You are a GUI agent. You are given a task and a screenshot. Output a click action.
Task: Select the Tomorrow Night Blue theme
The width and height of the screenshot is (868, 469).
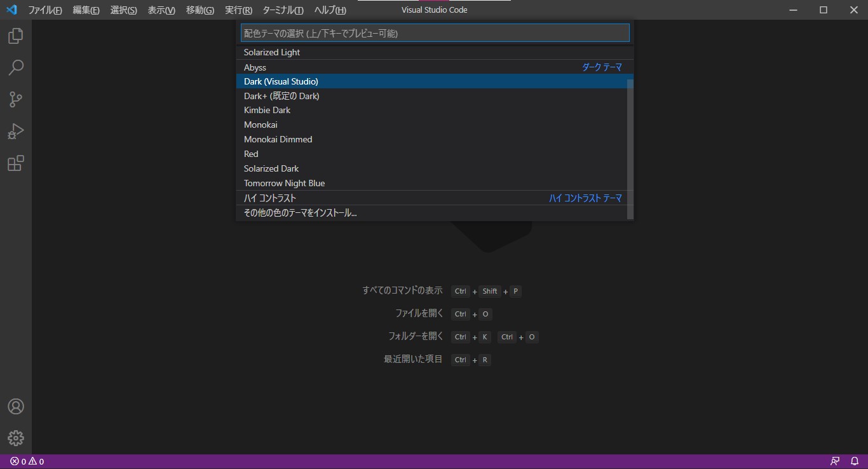[435, 183]
